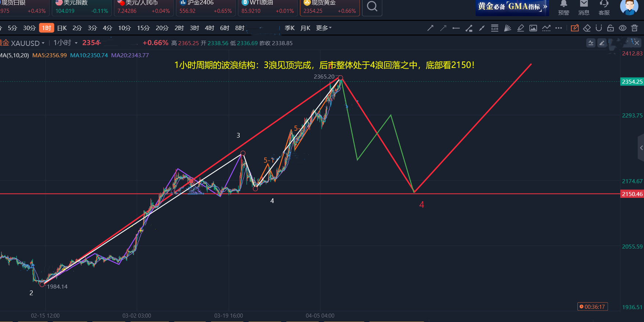Switch to the 8时 timeframe

(x=240, y=28)
